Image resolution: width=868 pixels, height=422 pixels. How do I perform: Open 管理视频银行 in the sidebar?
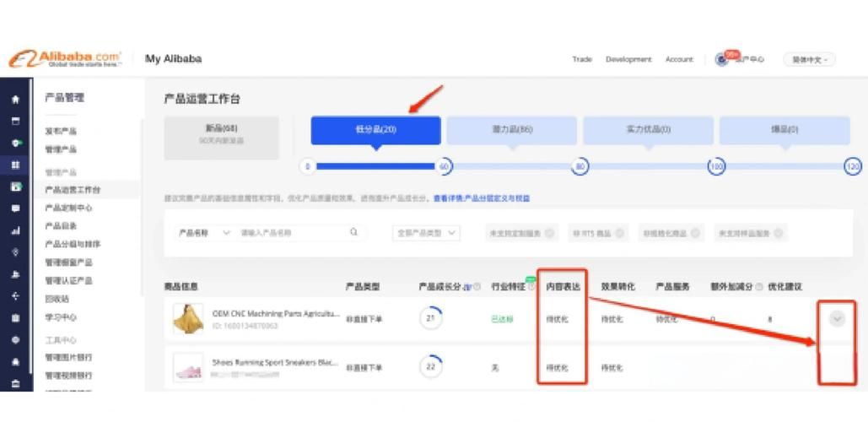(x=68, y=376)
